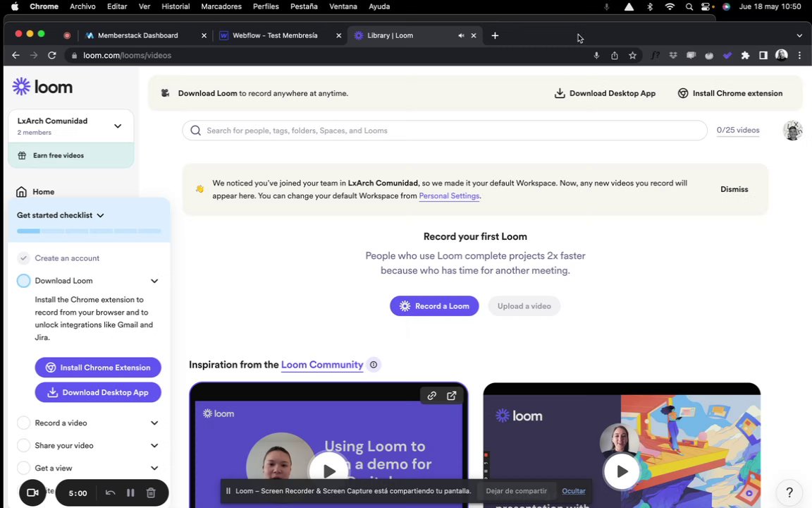The height and width of the screenshot is (508, 812).
Task: Go forward with browser forward arrow
Action: pos(34,56)
